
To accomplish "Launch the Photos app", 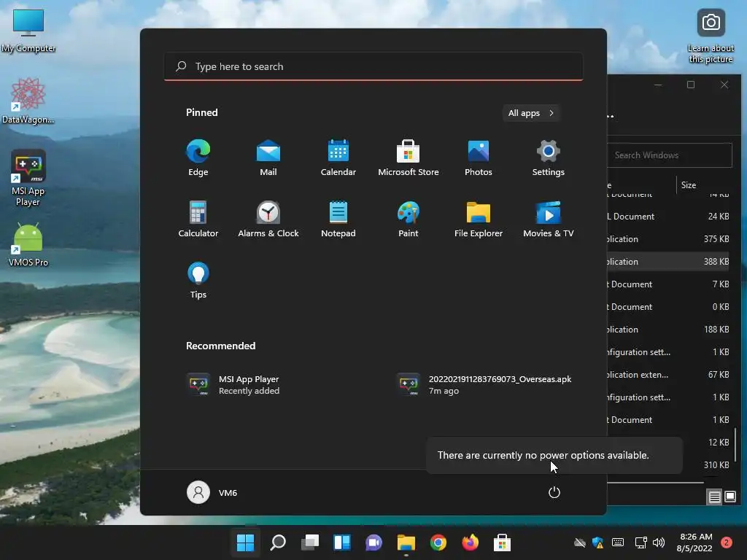I will tap(479, 157).
